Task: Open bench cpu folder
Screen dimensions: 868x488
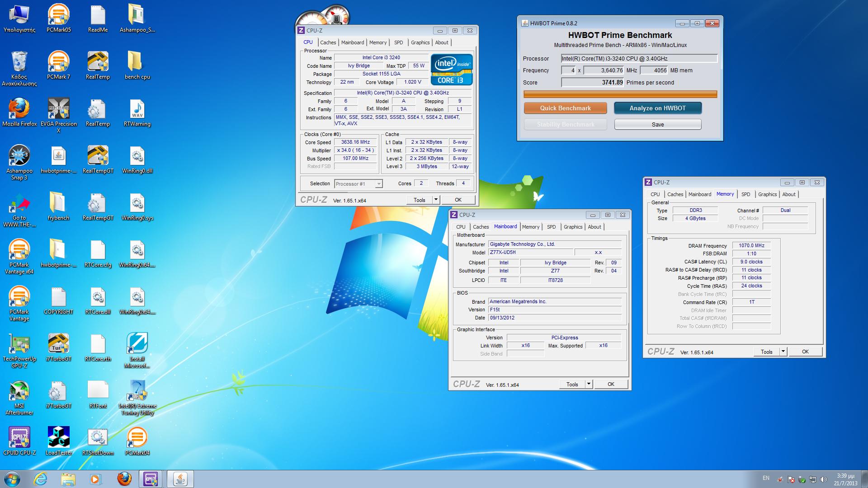Action: click(x=137, y=65)
